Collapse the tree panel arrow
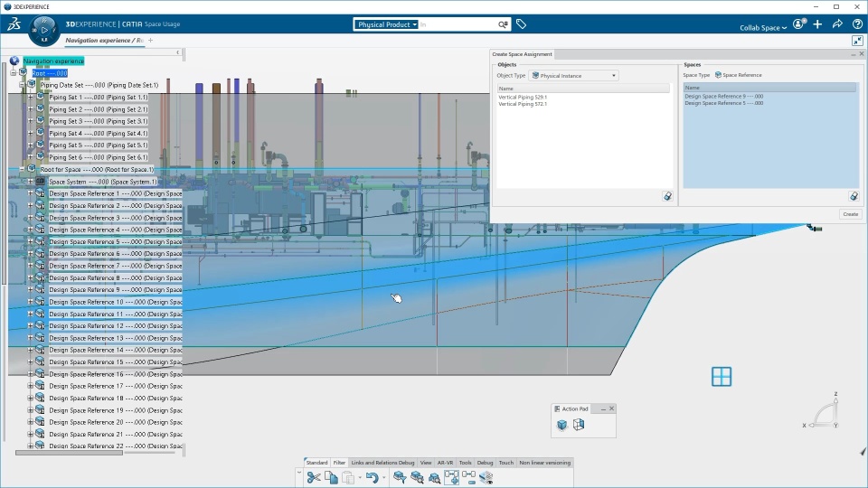This screenshot has width=868, height=488. point(178,52)
